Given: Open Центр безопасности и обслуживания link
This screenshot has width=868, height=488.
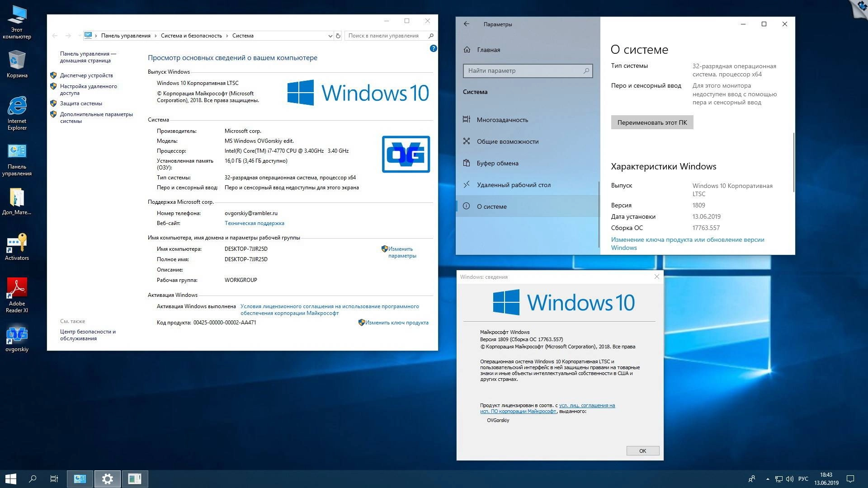Looking at the screenshot, I should tap(88, 335).
